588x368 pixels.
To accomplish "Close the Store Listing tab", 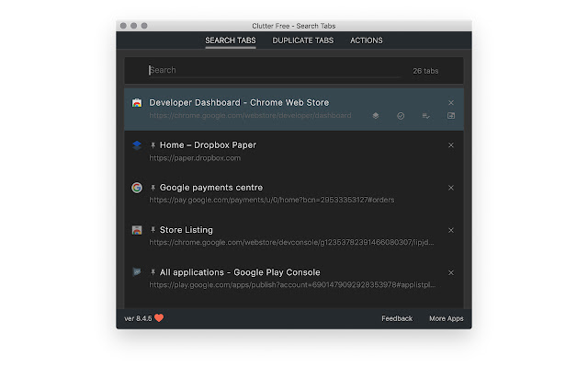I will [x=451, y=230].
